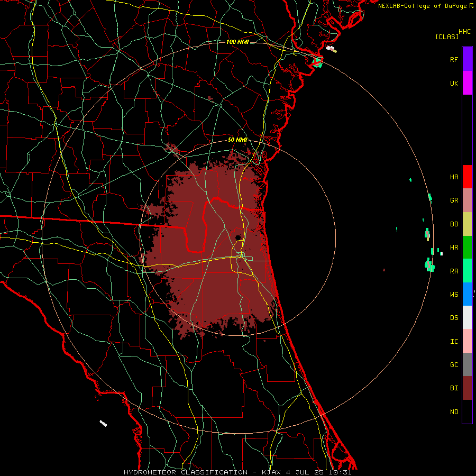Click the "RF" legend label
Screen dimensions: 476x476
tap(454, 59)
